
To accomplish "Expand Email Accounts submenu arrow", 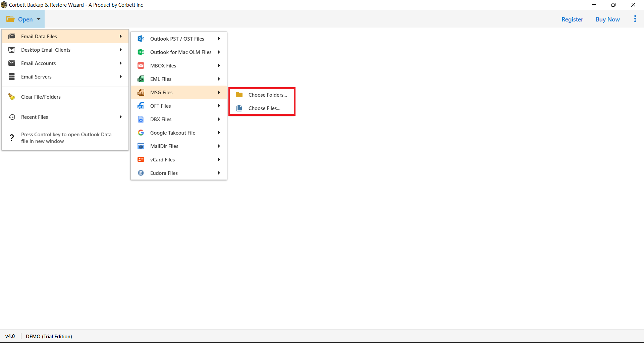I will point(120,63).
